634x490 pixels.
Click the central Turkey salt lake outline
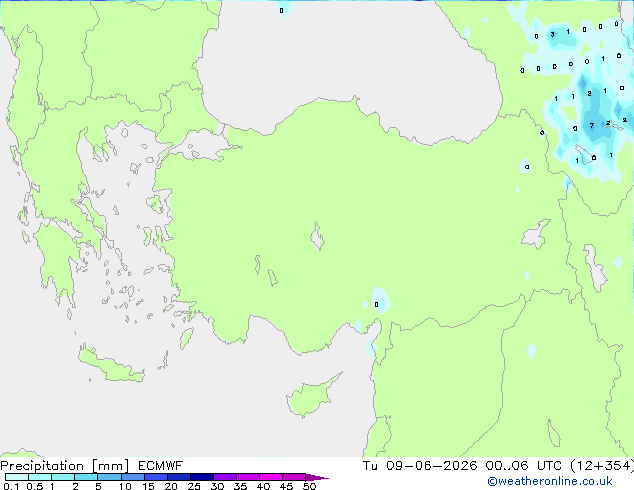coord(317,236)
